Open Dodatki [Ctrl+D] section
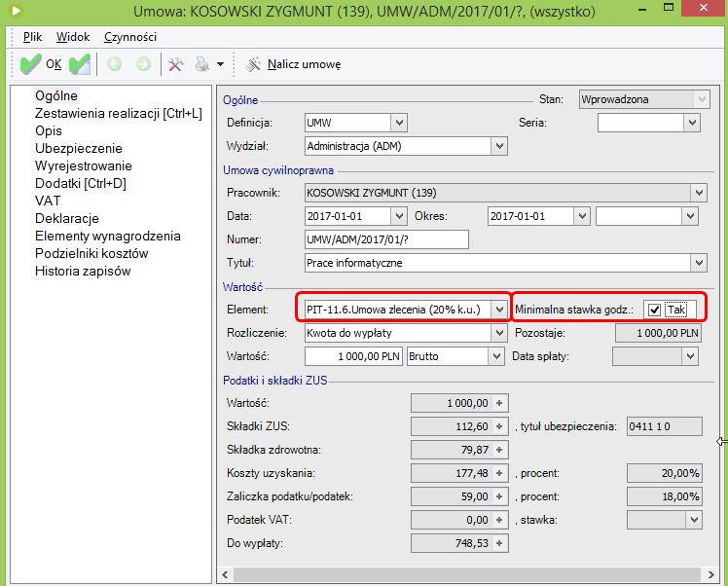728x586 pixels. 81,183
